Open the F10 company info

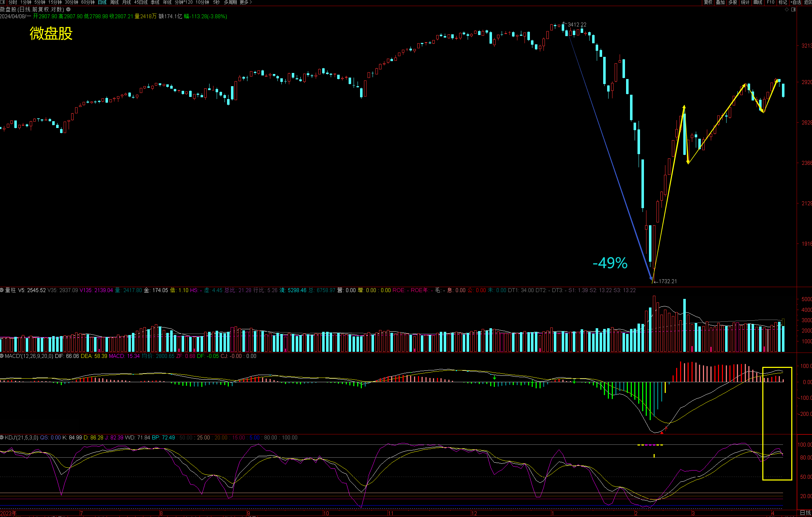point(771,2)
